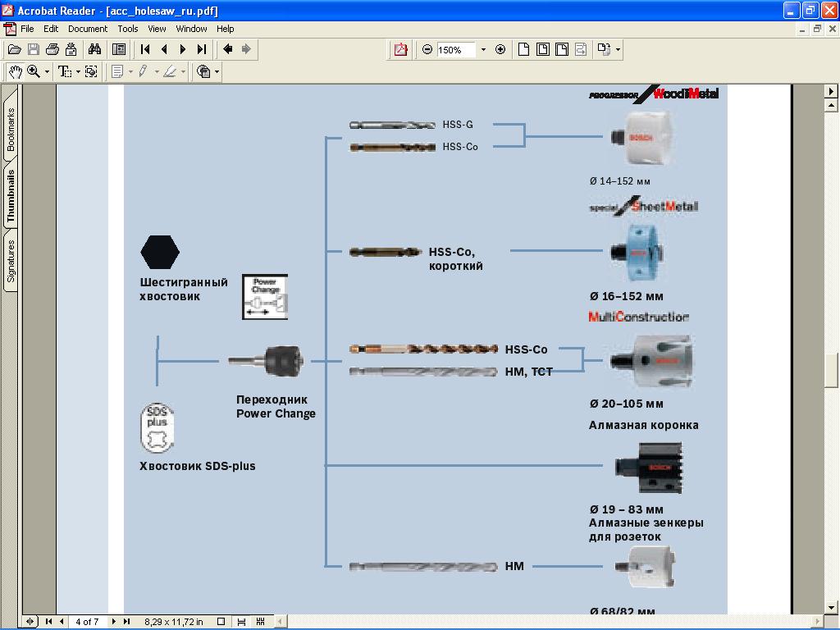Click the Save a Copy floppy icon

tap(33, 50)
